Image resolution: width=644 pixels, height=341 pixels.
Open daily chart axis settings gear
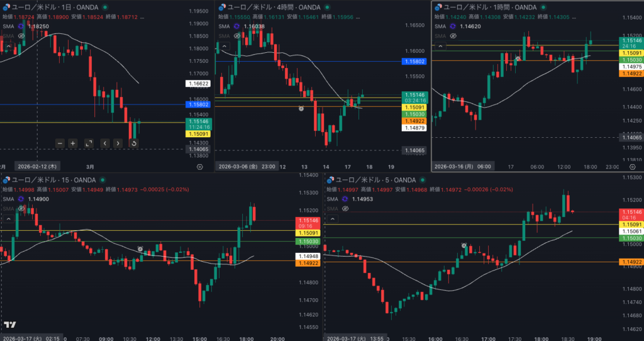tap(199, 167)
